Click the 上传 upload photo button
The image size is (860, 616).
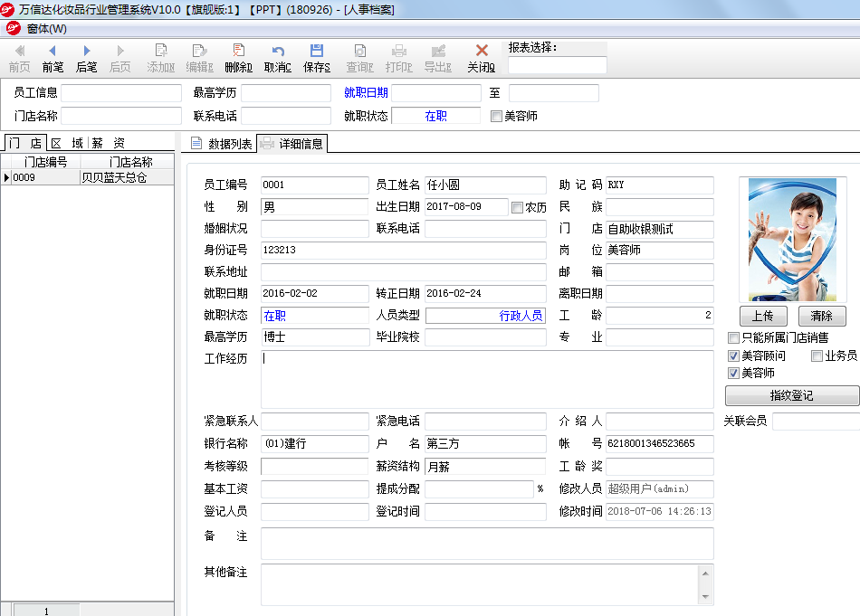762,317
